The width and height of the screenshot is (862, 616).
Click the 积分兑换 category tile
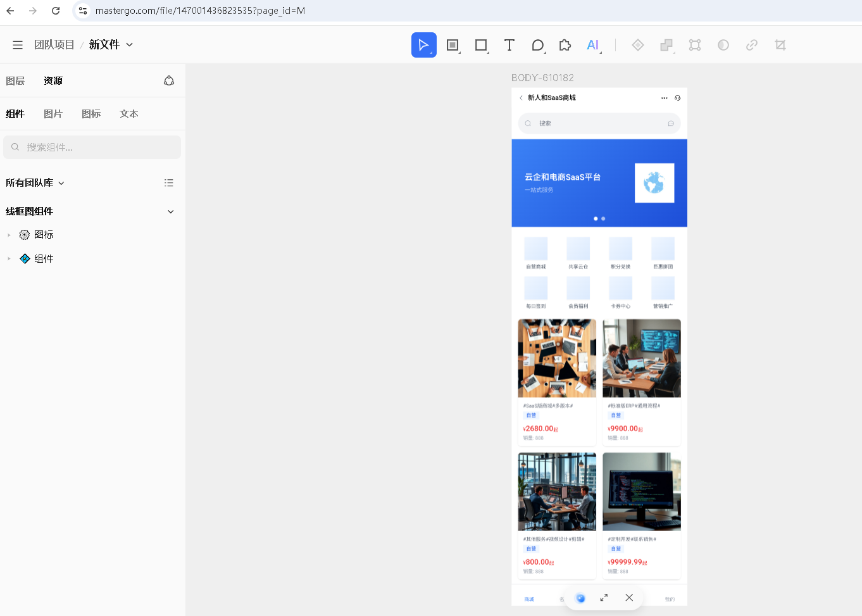pyautogui.click(x=621, y=253)
